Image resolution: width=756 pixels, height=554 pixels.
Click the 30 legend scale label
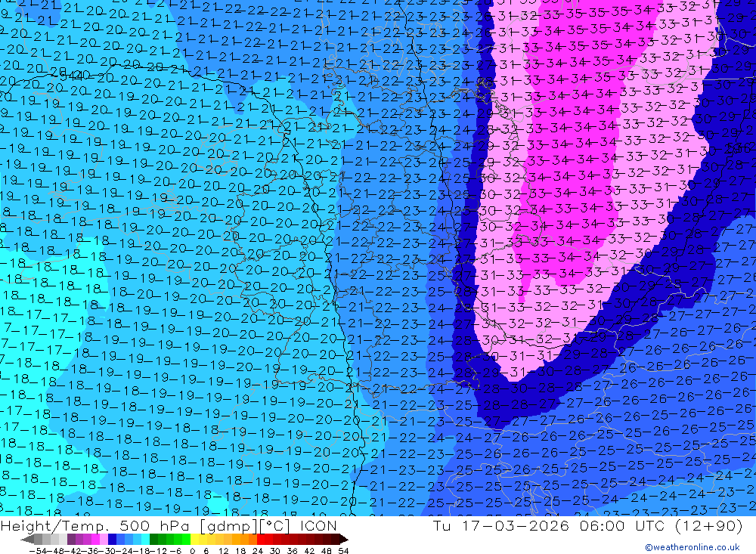coord(275,551)
